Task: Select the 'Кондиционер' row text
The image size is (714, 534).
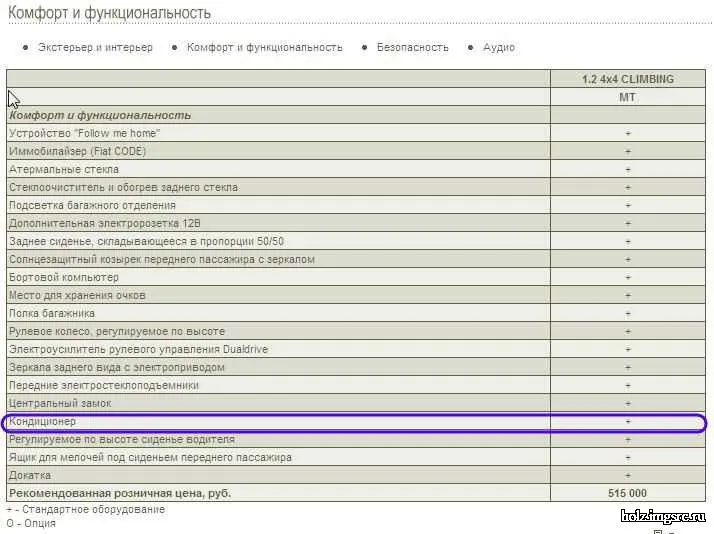Action: (x=42, y=422)
